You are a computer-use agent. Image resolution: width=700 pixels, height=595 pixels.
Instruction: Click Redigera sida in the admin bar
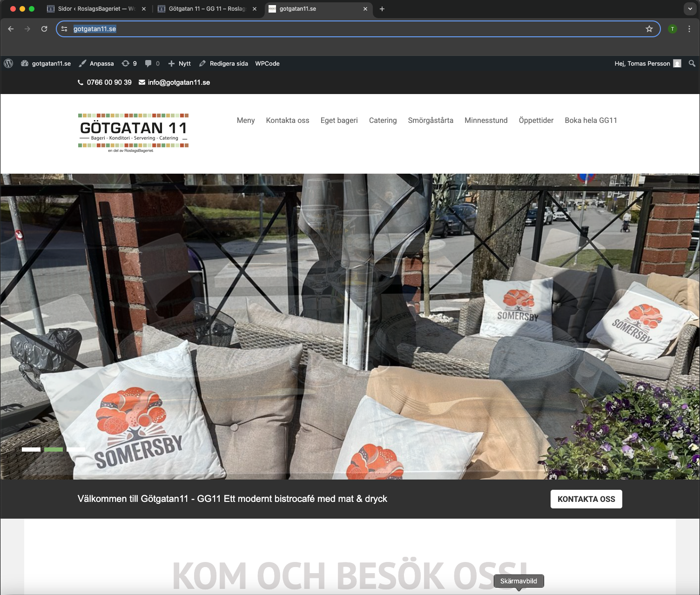pos(223,63)
